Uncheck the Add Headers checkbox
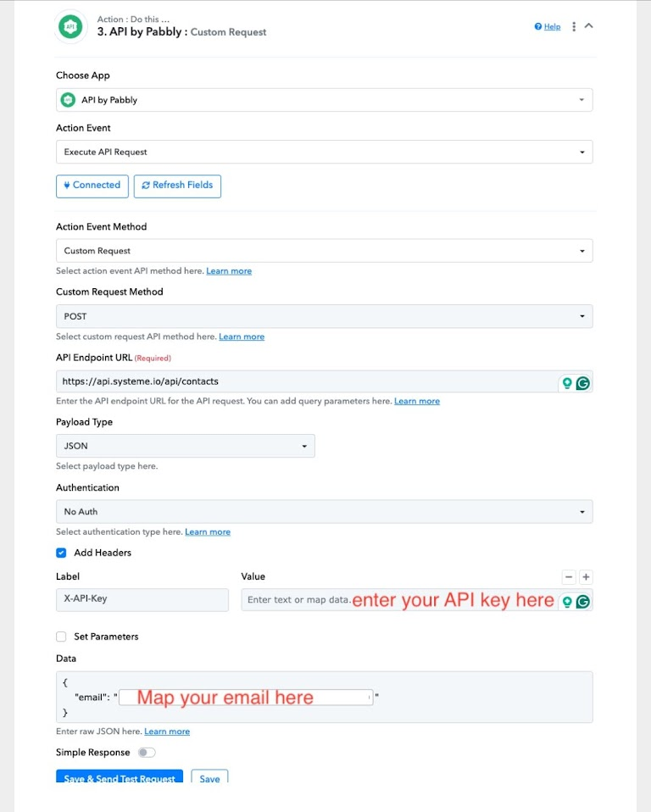Image resolution: width=651 pixels, height=812 pixels. [x=61, y=553]
